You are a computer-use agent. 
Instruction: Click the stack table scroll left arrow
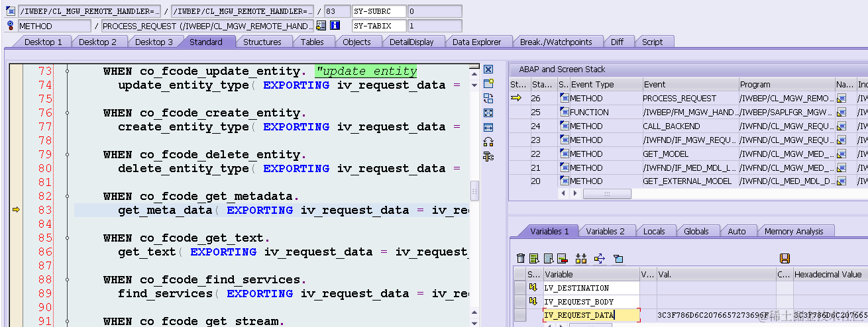click(x=565, y=193)
